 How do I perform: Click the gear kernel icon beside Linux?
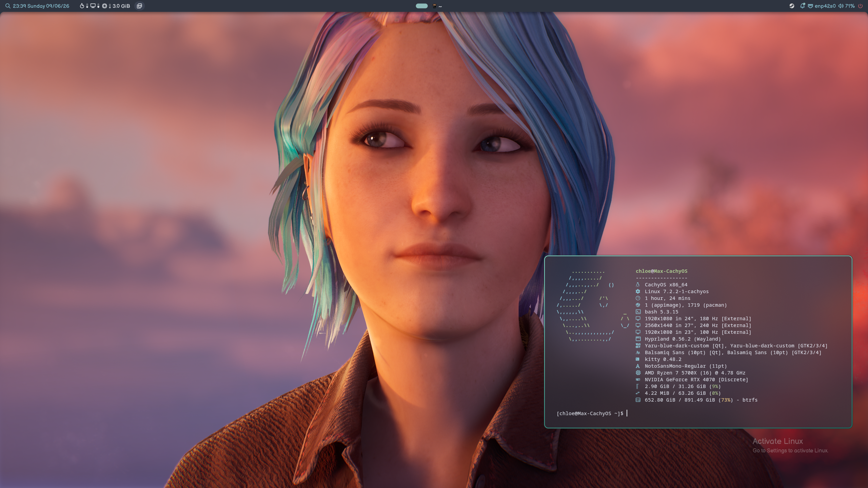click(637, 291)
